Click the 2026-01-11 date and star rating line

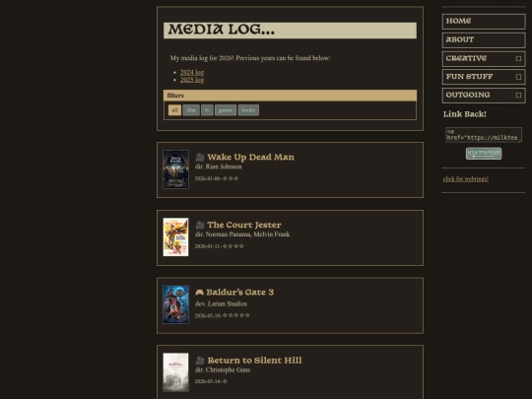(x=219, y=246)
